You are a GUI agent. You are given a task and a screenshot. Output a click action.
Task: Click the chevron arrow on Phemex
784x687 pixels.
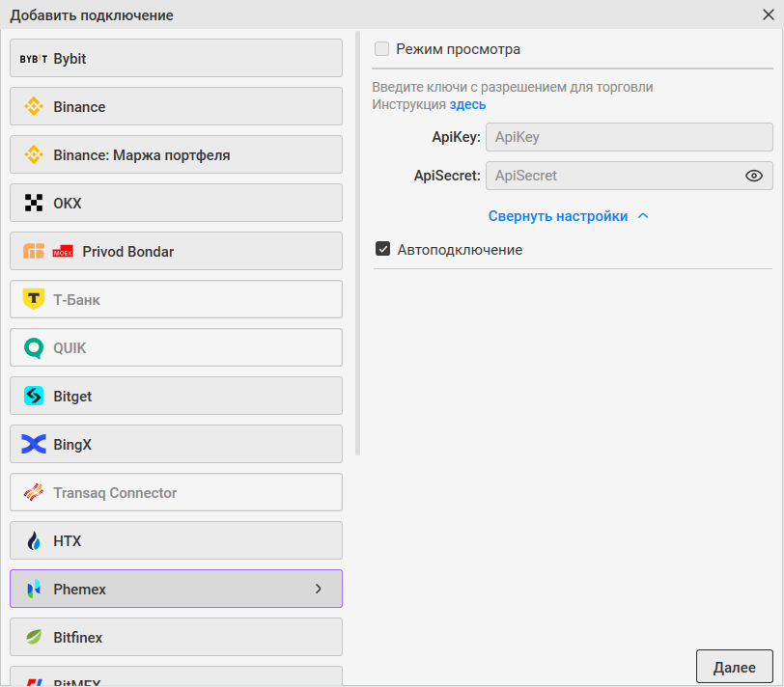pos(319,589)
